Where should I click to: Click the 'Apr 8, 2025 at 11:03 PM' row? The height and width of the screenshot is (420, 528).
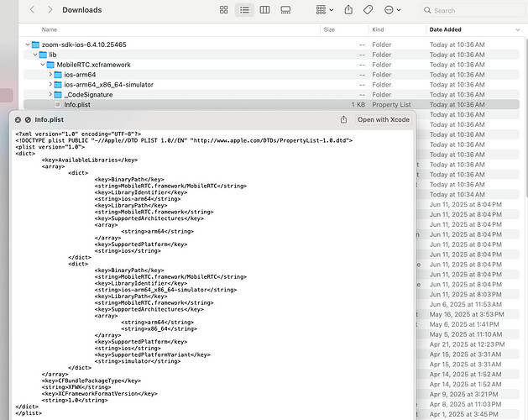tap(465, 404)
